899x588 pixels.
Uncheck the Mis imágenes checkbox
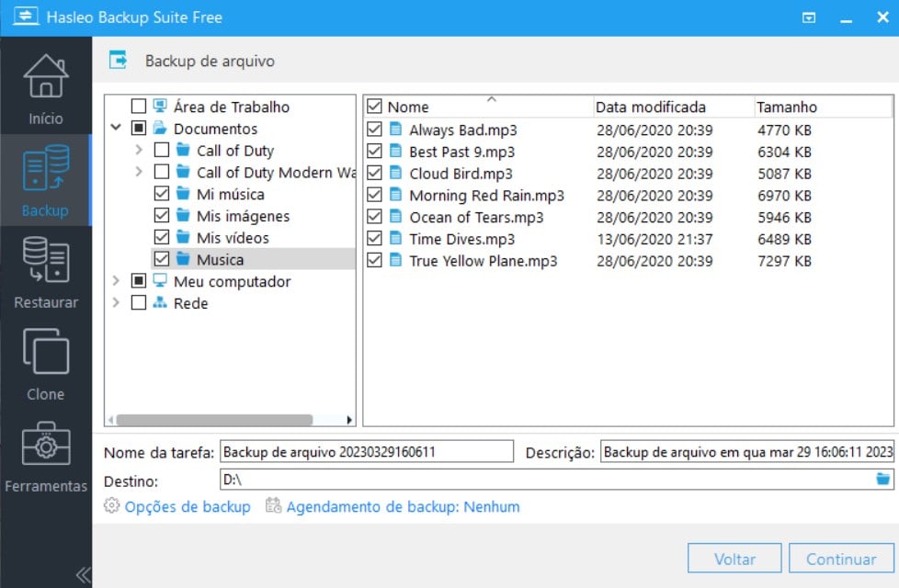coord(162,215)
